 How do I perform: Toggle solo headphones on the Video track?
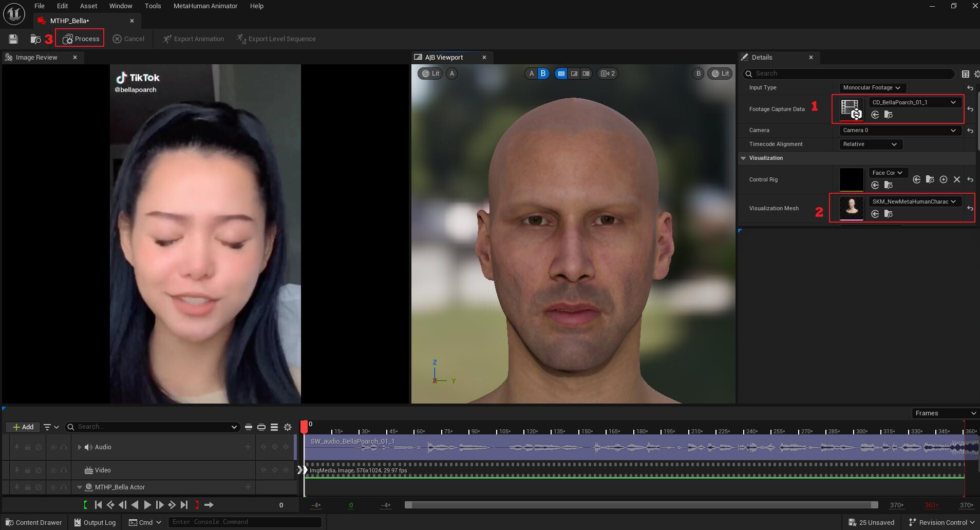(64, 470)
